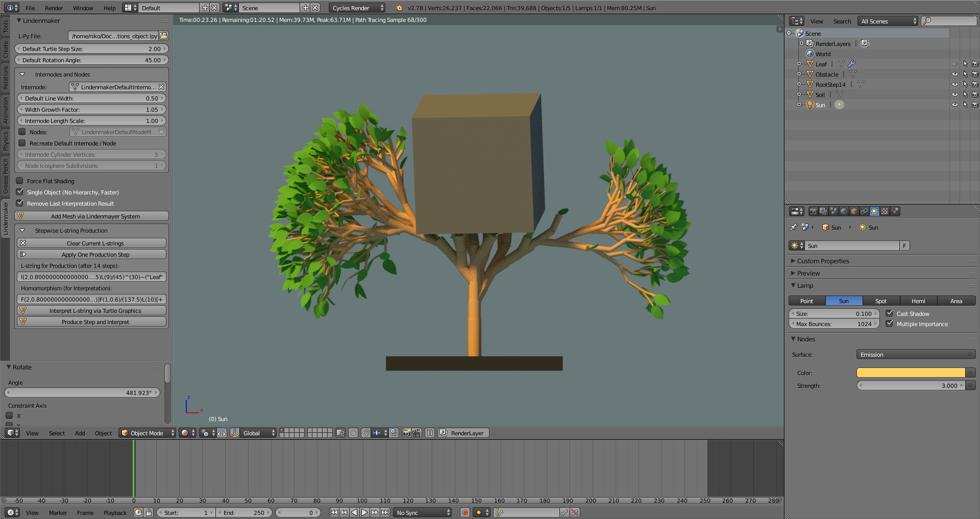Open the Object Mode dropdown
The height and width of the screenshot is (519, 980).
147,433
